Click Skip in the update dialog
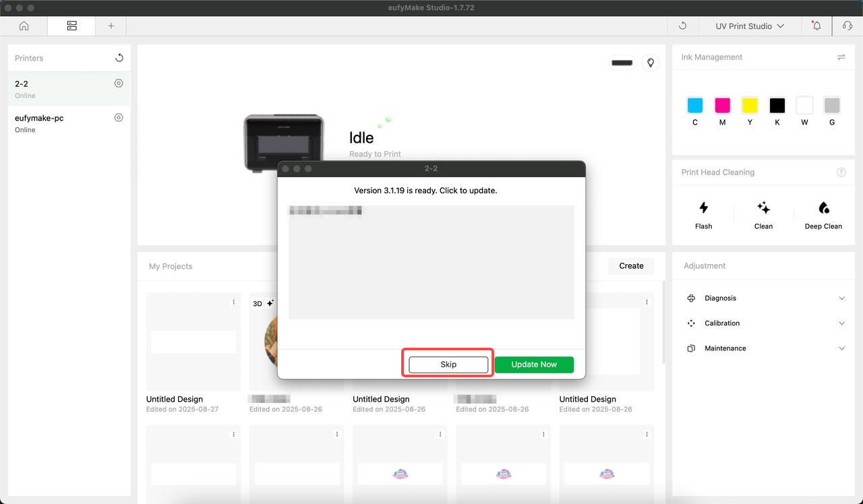This screenshot has height=504, width=863. pyautogui.click(x=448, y=365)
